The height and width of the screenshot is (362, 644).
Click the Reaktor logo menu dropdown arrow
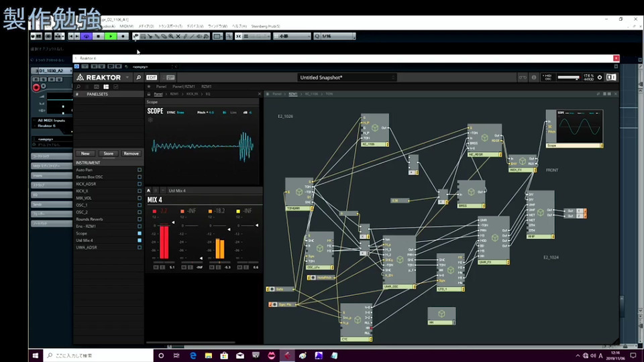point(127,77)
